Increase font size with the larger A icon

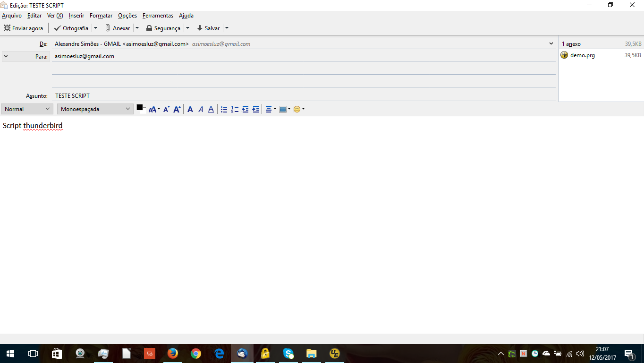177,109
